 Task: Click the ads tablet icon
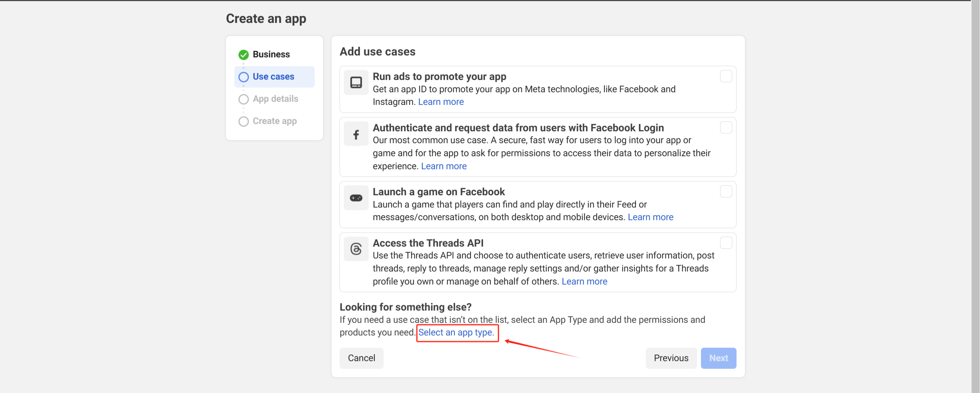tap(356, 82)
